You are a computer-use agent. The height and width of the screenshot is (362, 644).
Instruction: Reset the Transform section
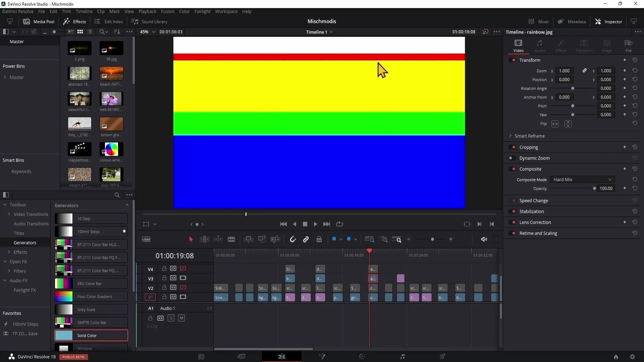pos(635,60)
